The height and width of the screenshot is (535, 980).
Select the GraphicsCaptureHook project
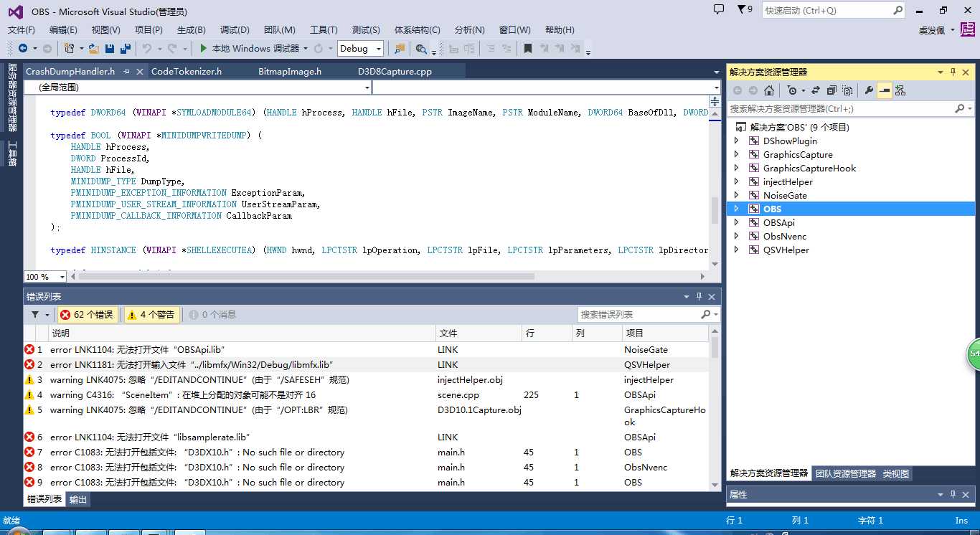click(809, 169)
